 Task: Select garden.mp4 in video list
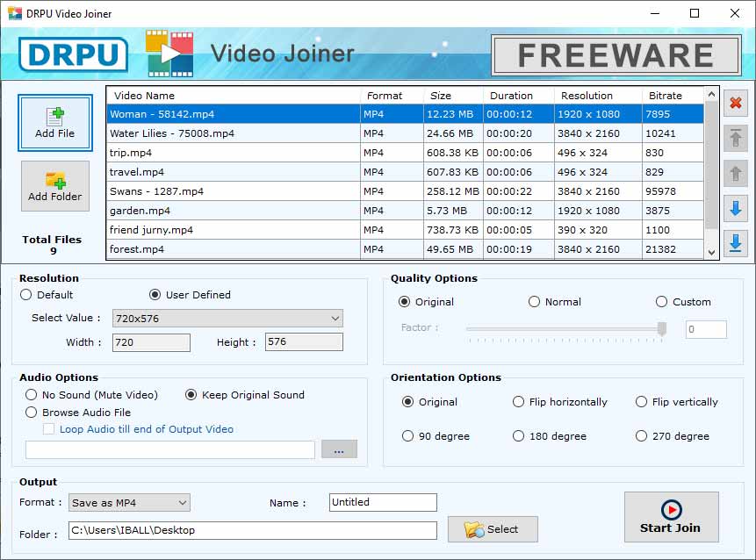coord(405,210)
